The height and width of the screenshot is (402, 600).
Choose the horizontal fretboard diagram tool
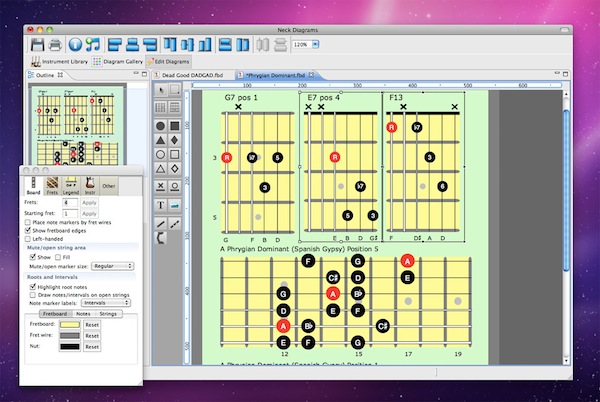(175, 107)
